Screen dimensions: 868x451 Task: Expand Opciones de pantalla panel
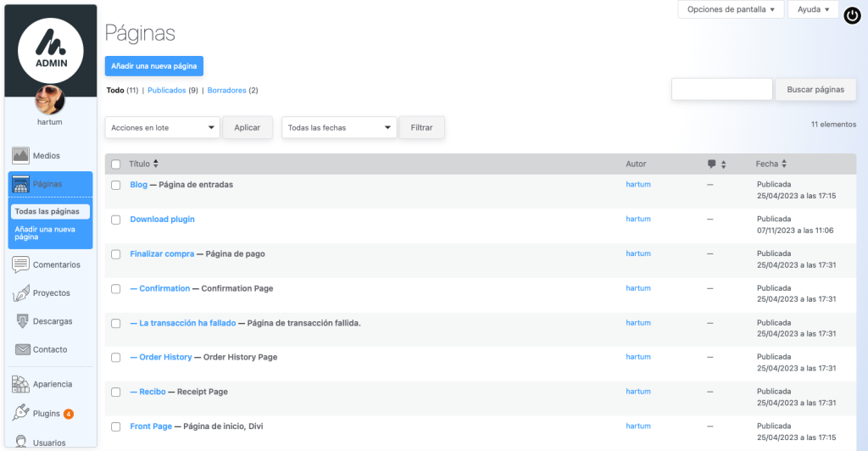(730, 9)
